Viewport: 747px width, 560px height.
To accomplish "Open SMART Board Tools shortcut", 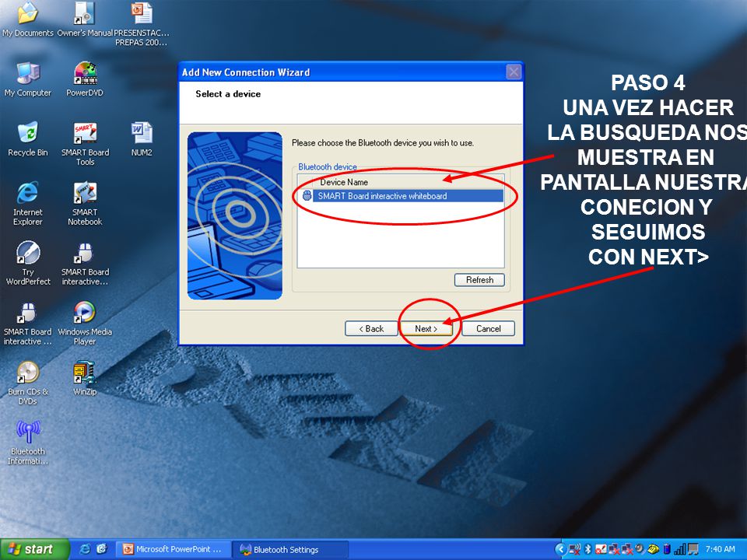I will (x=85, y=144).
